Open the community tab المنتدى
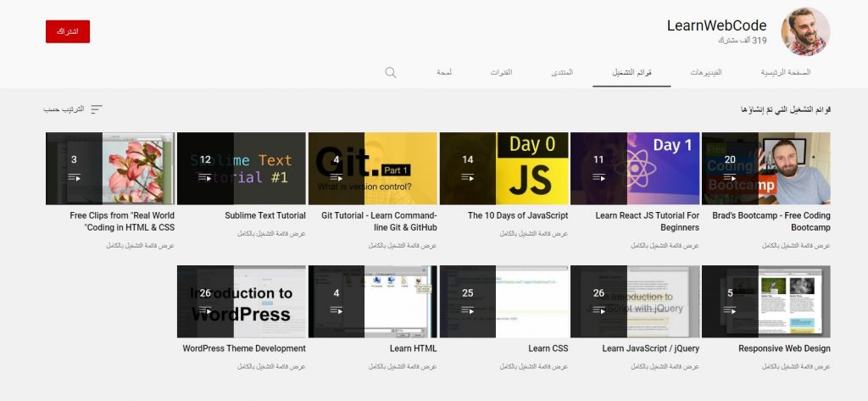 (562, 73)
